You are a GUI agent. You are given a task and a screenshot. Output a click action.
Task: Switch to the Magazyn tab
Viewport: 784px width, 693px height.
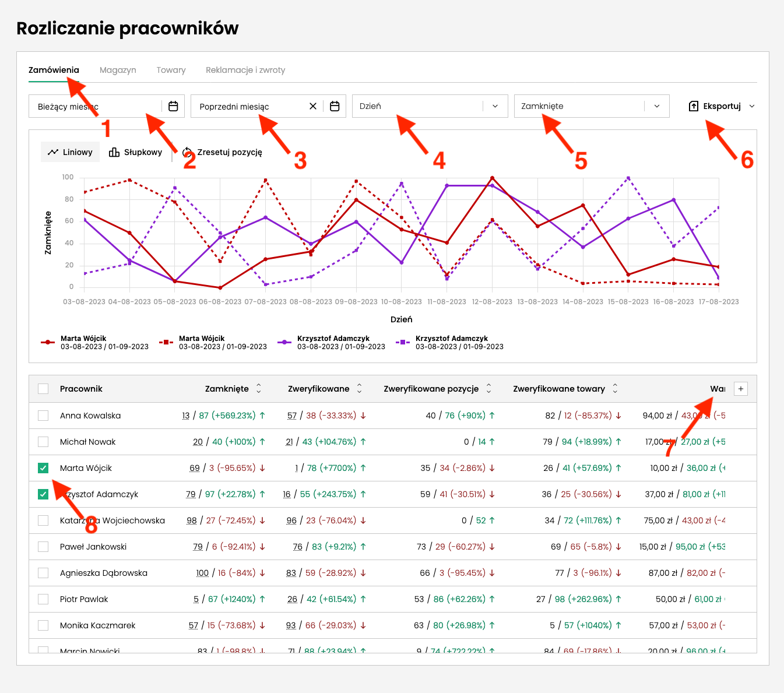(118, 70)
